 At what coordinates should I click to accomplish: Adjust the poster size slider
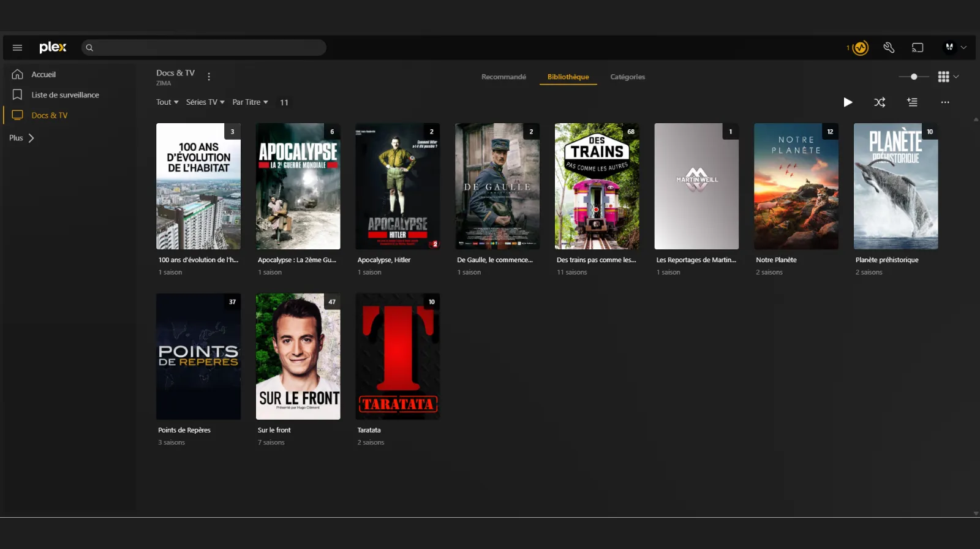point(913,77)
